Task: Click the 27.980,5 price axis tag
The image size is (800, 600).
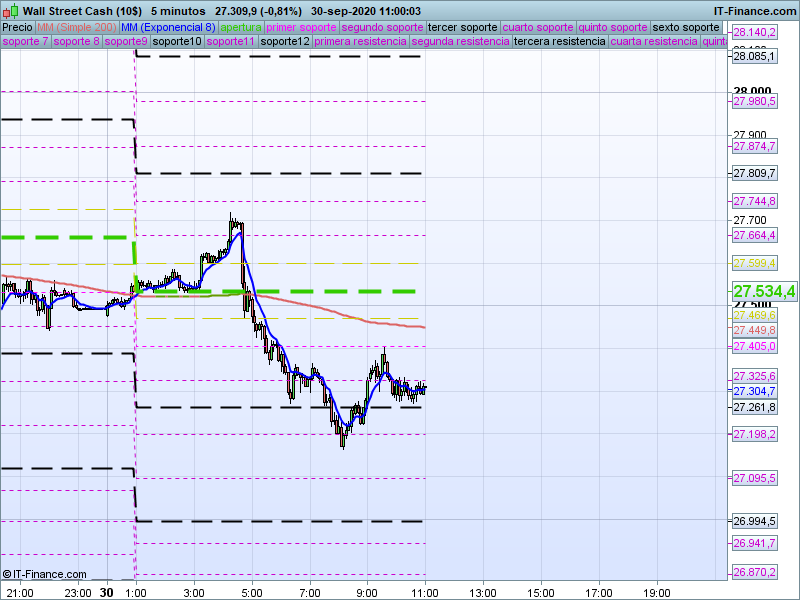Action: pos(755,101)
